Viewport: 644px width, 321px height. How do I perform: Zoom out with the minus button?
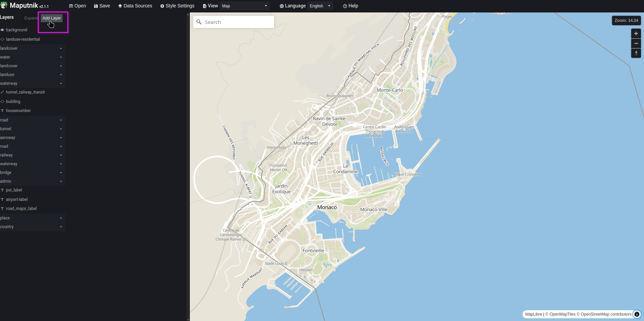pos(636,43)
